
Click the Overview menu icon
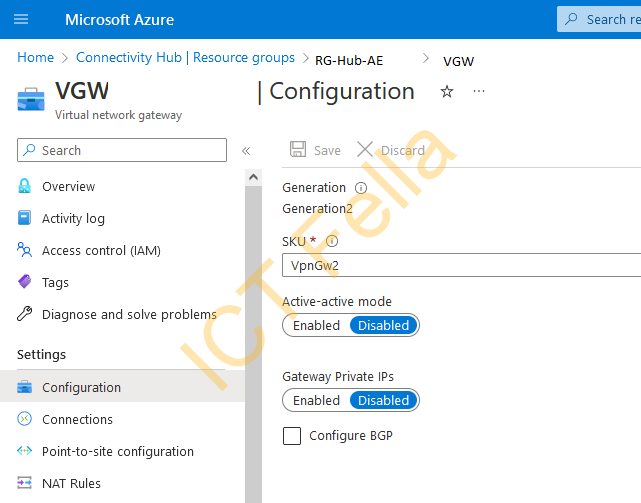(25, 186)
